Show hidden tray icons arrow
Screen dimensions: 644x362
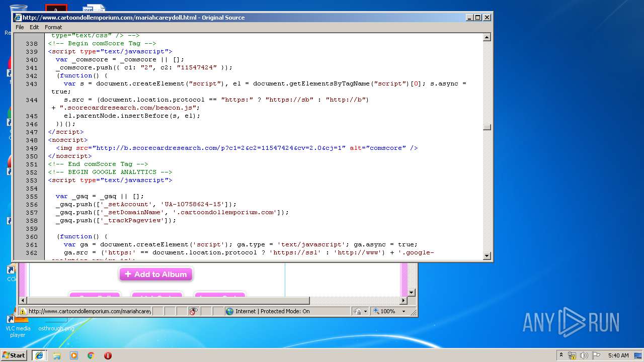pos(561,355)
